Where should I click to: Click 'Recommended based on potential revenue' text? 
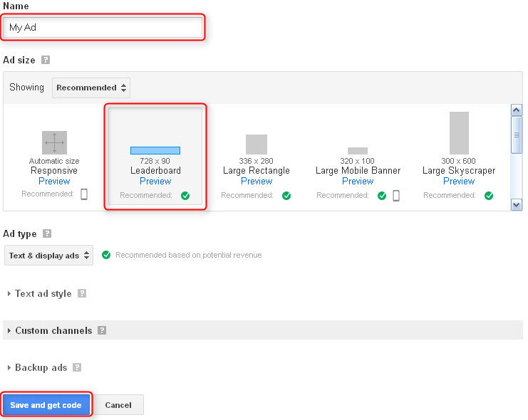tap(189, 255)
